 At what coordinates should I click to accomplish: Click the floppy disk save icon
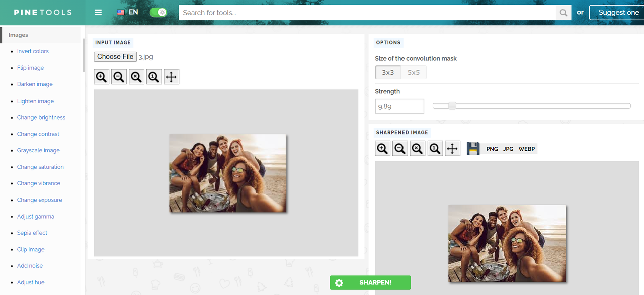click(x=473, y=148)
